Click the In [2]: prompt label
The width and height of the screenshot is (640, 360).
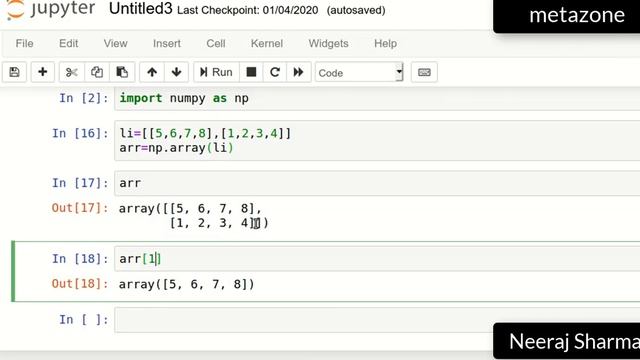[84, 98]
